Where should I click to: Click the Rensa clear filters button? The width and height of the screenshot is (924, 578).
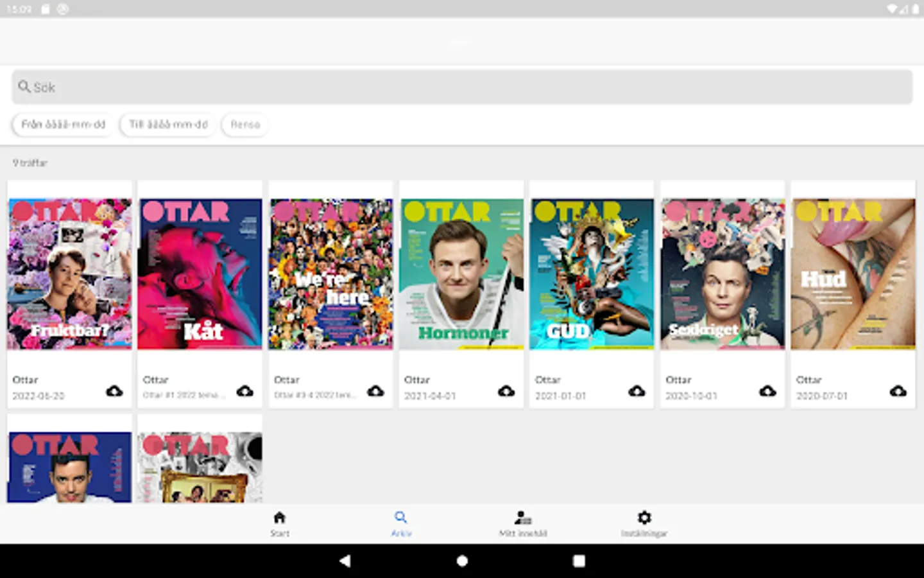click(245, 124)
